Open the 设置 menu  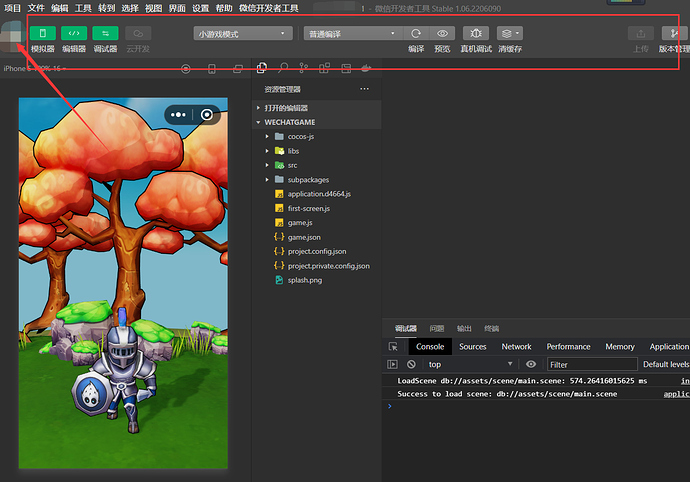[201, 8]
